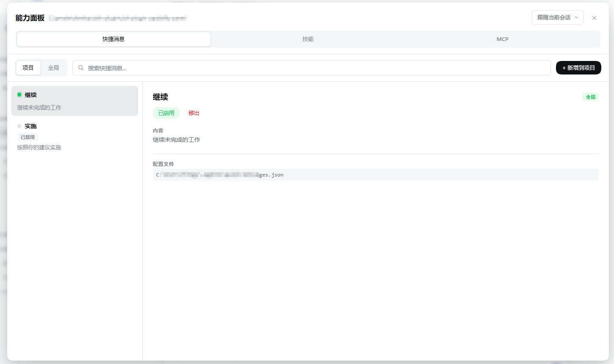614x364 pixels.
Task: Click the 内容 label
Action: pyautogui.click(x=158, y=131)
